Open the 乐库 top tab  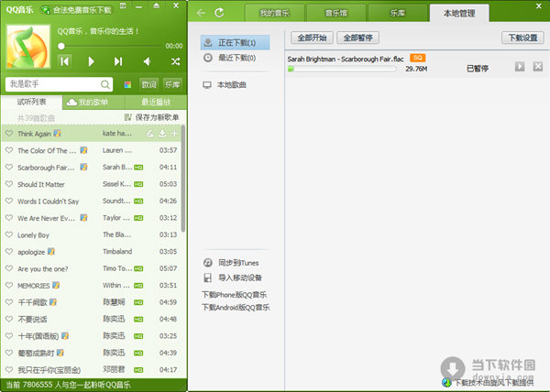(398, 14)
